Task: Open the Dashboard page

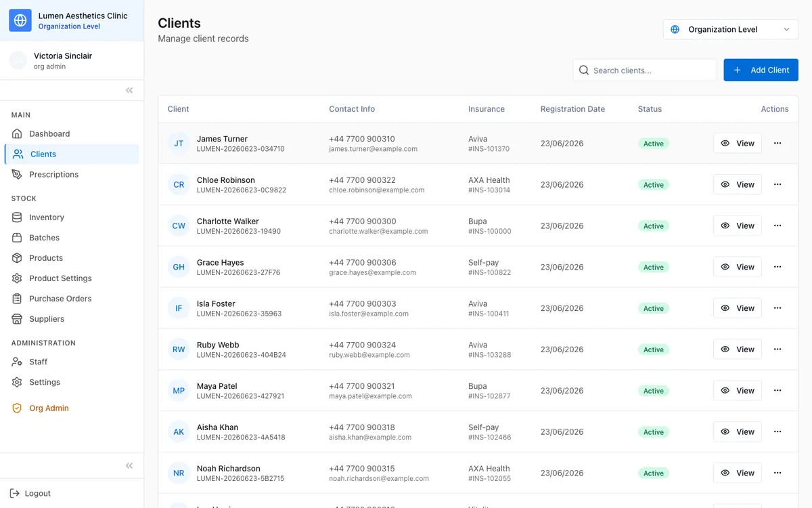Action: (x=72, y=133)
